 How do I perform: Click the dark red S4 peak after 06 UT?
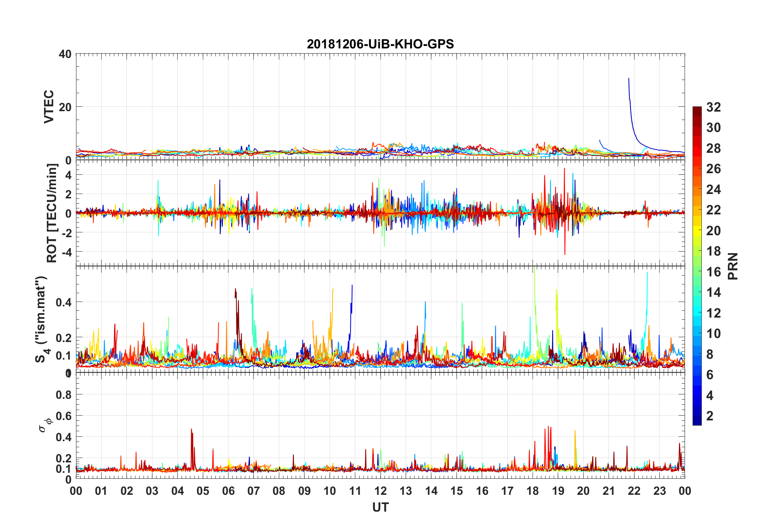pos(235,290)
